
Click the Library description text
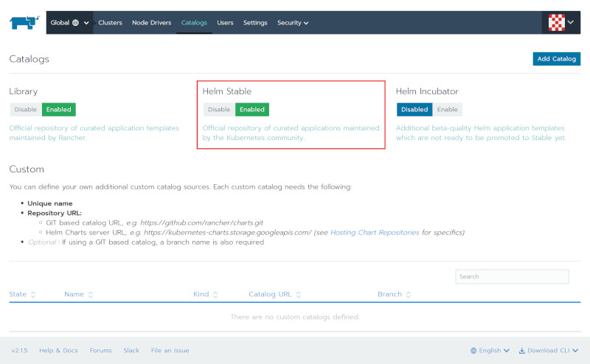click(94, 133)
